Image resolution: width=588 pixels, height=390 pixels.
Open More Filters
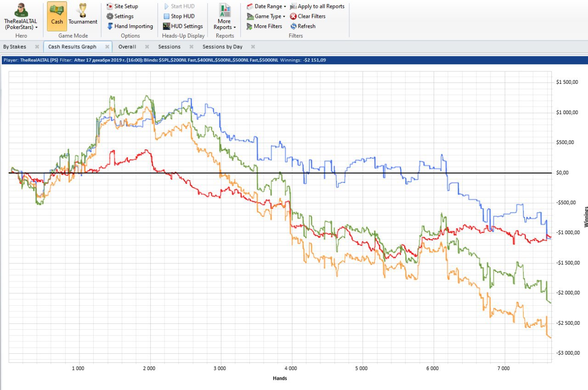tap(264, 26)
